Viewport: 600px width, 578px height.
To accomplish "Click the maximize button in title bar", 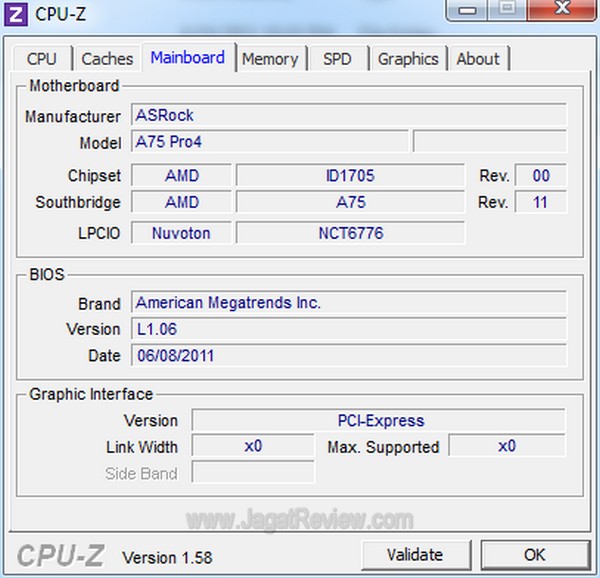I will (507, 10).
